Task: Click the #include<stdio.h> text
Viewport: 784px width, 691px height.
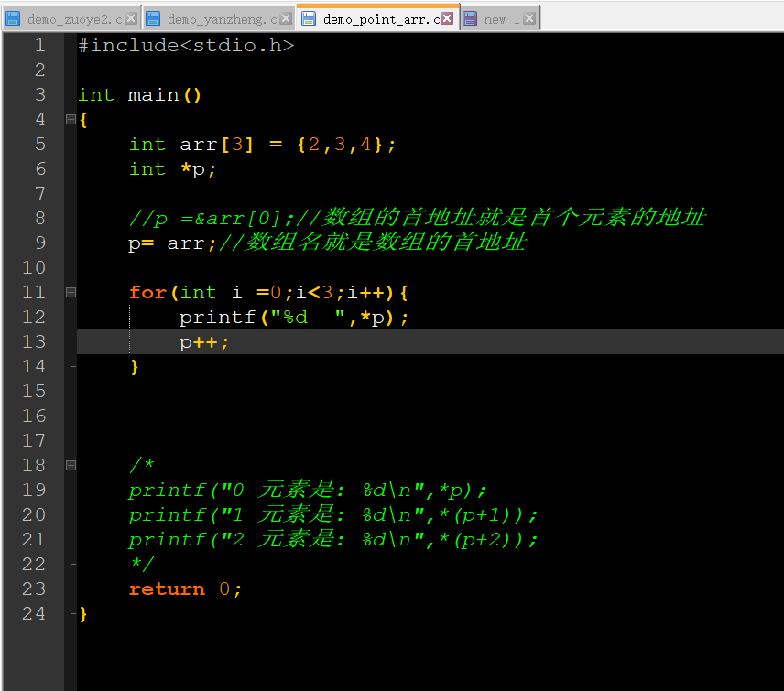Action: click(186, 46)
